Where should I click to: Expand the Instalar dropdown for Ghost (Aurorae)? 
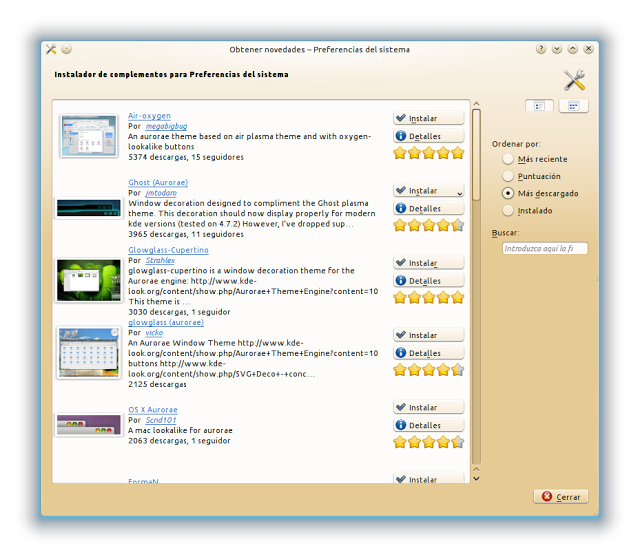459,191
